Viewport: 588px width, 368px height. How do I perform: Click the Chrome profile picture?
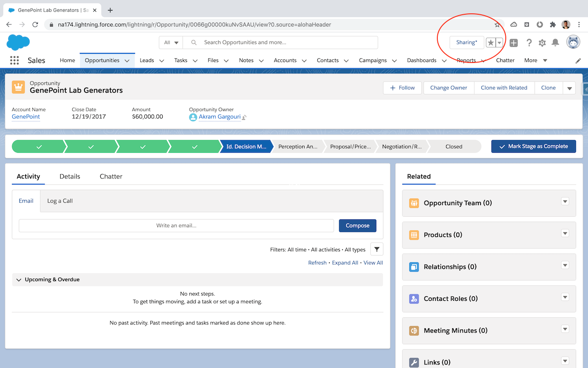pos(566,24)
